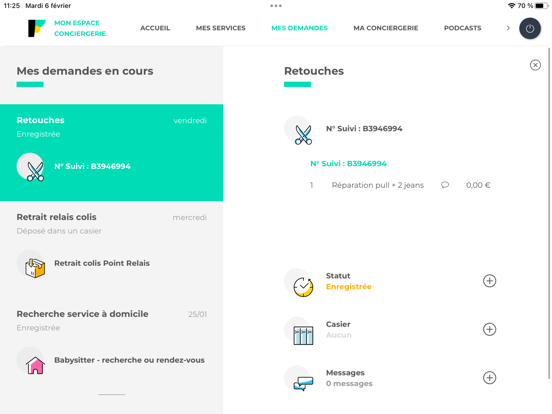
Task: Open the Retrait relais colis request
Action: (x=112, y=249)
